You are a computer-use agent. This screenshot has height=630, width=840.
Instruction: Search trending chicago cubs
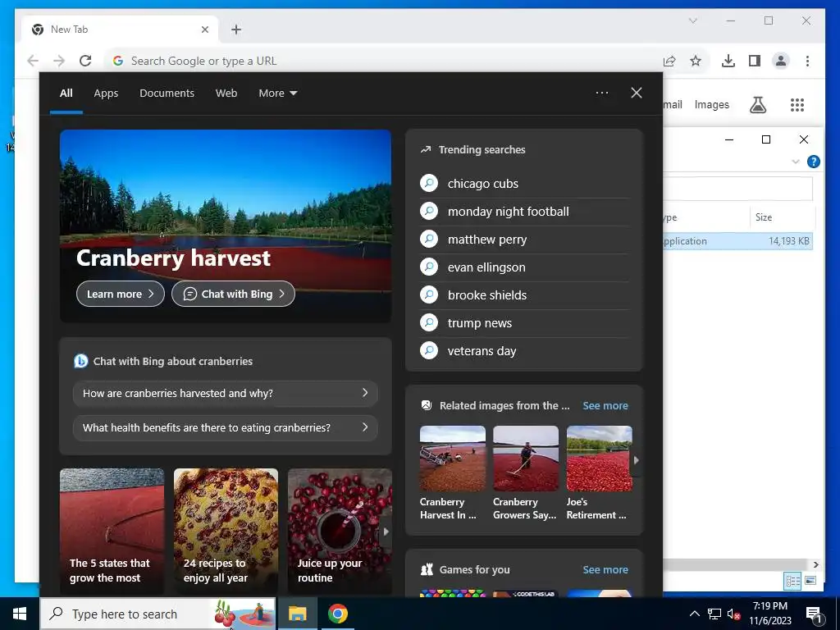point(524,183)
